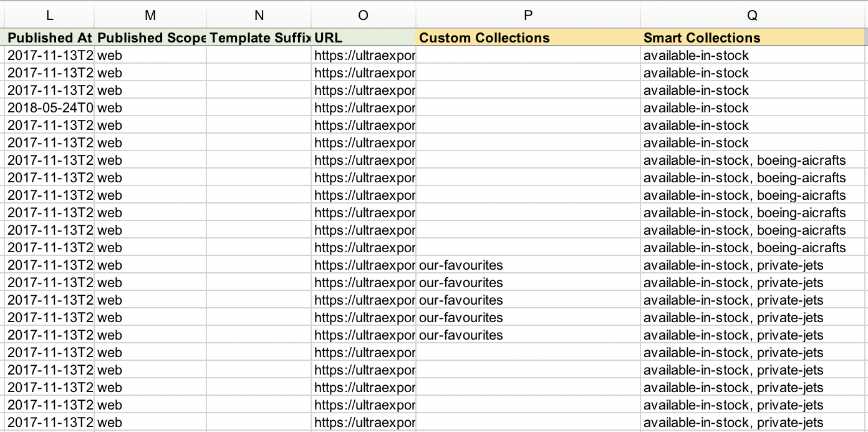Select column L by its letter header
This screenshot has height=432, width=868.
coord(50,16)
